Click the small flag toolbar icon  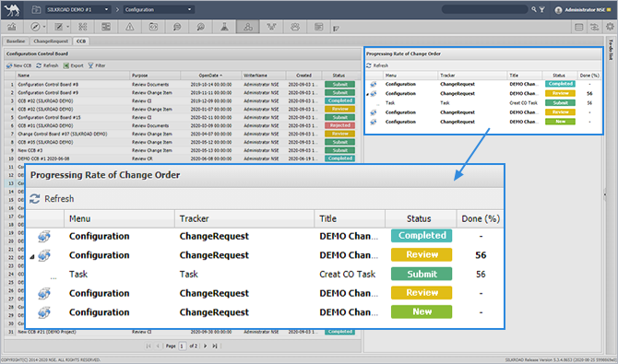[x=336, y=29]
